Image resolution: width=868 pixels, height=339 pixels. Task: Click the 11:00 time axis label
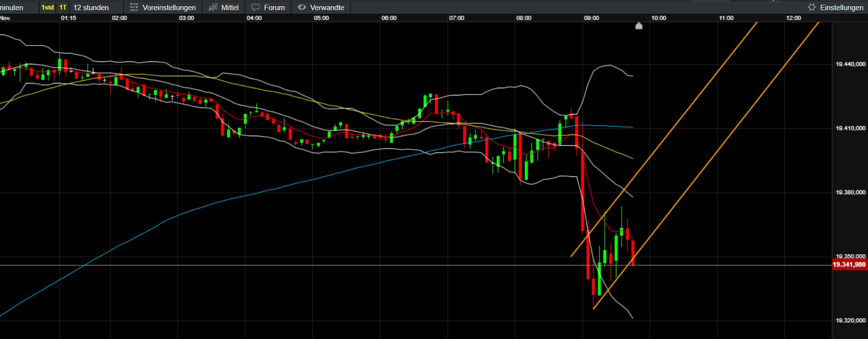click(x=726, y=18)
